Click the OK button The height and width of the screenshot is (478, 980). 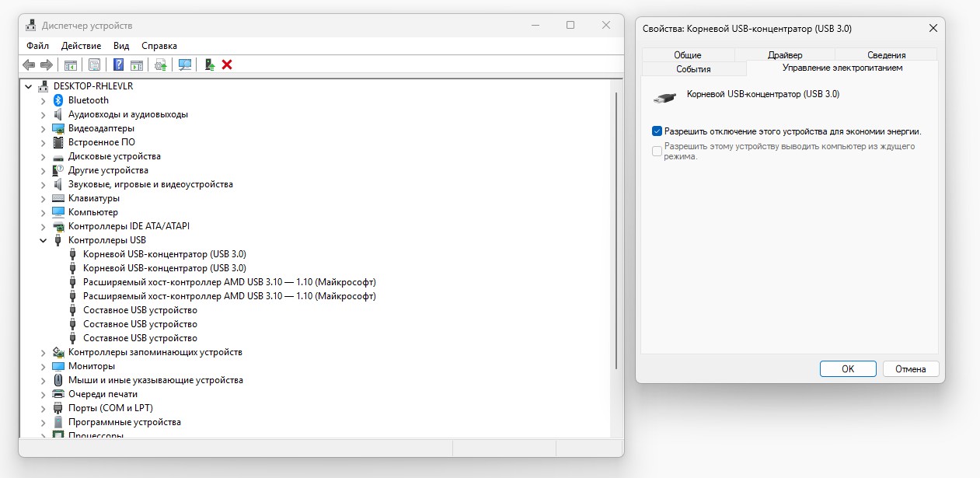tap(847, 369)
